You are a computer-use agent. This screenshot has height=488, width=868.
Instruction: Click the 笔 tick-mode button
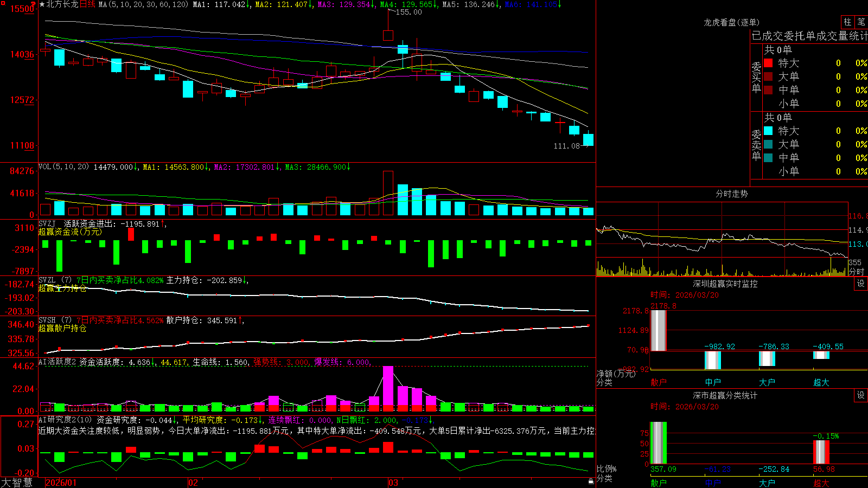861,22
